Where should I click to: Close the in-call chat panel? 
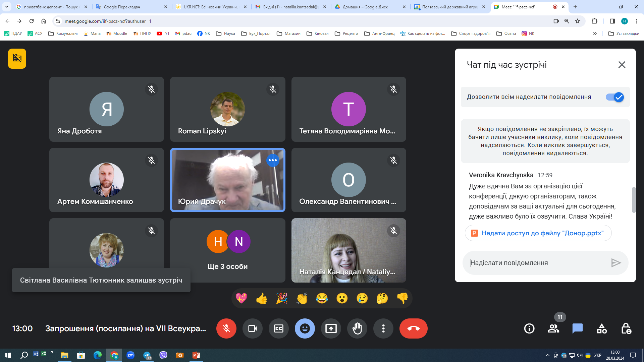click(622, 65)
